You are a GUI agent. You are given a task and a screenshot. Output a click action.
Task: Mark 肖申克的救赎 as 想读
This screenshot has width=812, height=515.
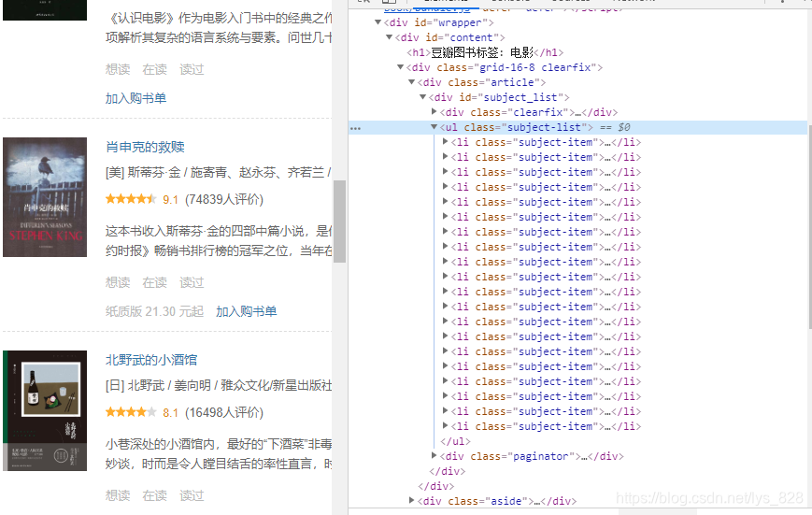coord(118,282)
